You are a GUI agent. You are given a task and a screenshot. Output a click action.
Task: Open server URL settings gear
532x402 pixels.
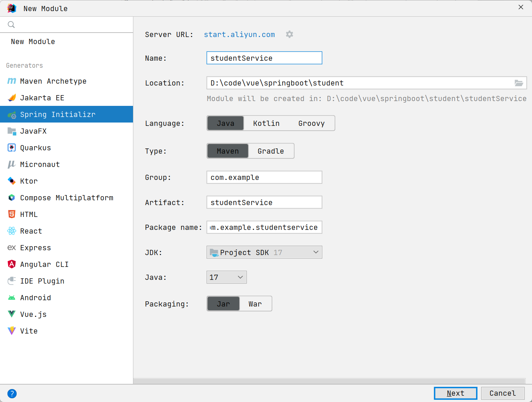point(290,34)
